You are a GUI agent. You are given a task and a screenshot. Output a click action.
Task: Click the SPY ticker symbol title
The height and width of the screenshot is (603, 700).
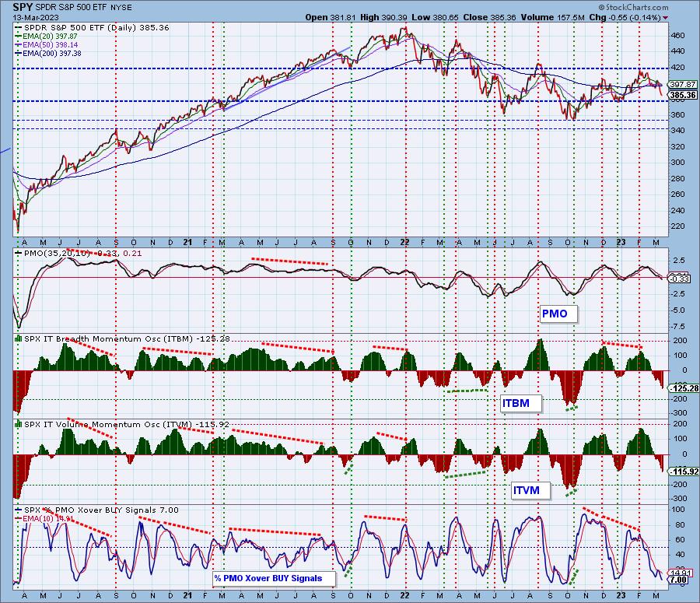pos(23,7)
